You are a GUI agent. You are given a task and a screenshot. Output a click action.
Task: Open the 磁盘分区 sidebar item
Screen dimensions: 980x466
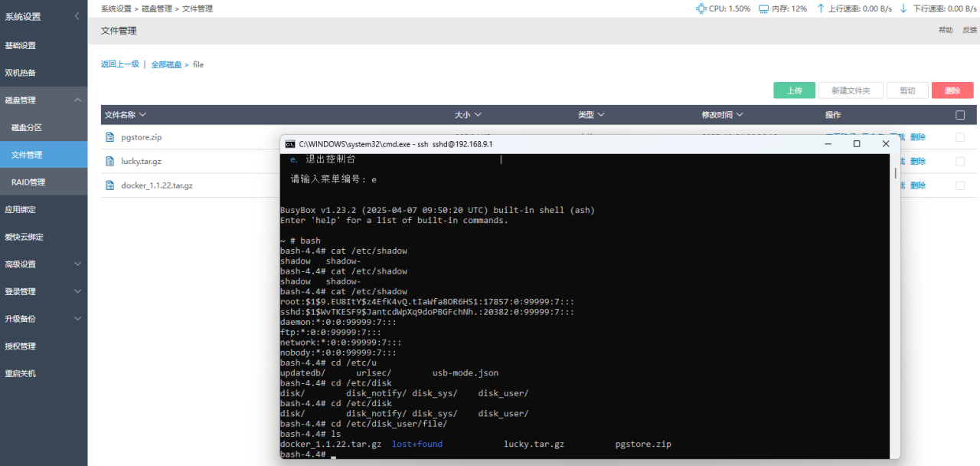(x=27, y=127)
